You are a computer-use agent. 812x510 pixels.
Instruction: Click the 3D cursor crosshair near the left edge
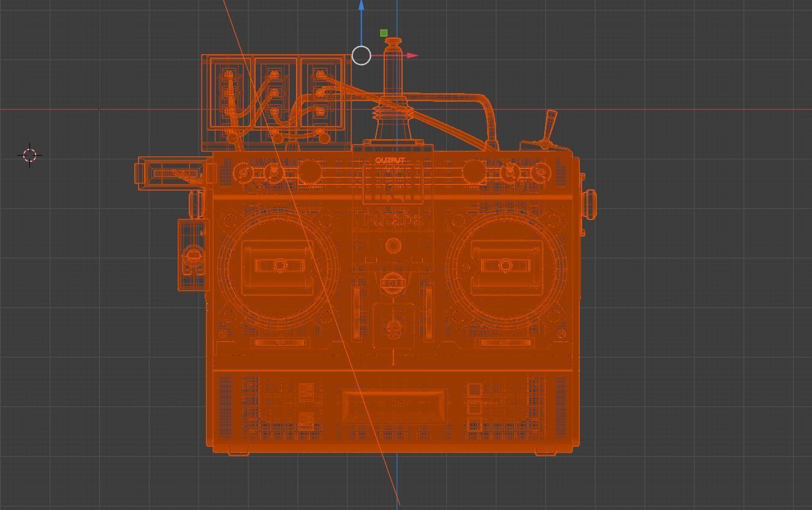pyautogui.click(x=29, y=155)
